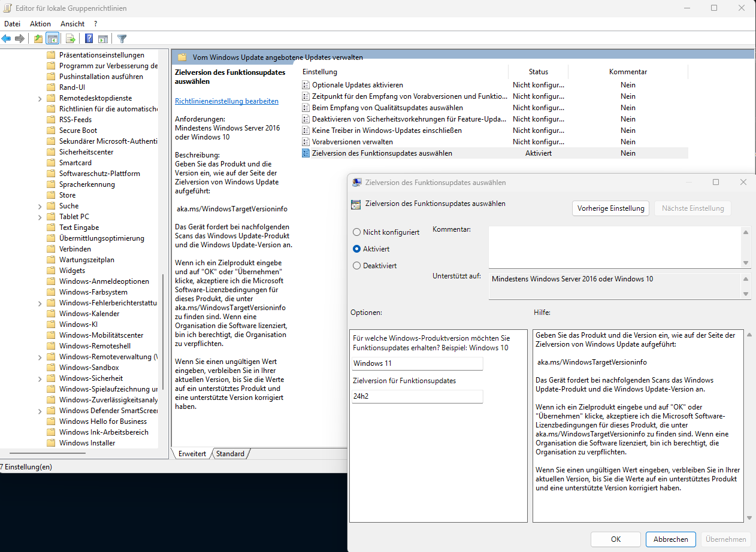Viewport: 756px width, 552px height.
Task: Click icon beside Keine Treiber in Windows-Updates
Action: [x=306, y=131]
